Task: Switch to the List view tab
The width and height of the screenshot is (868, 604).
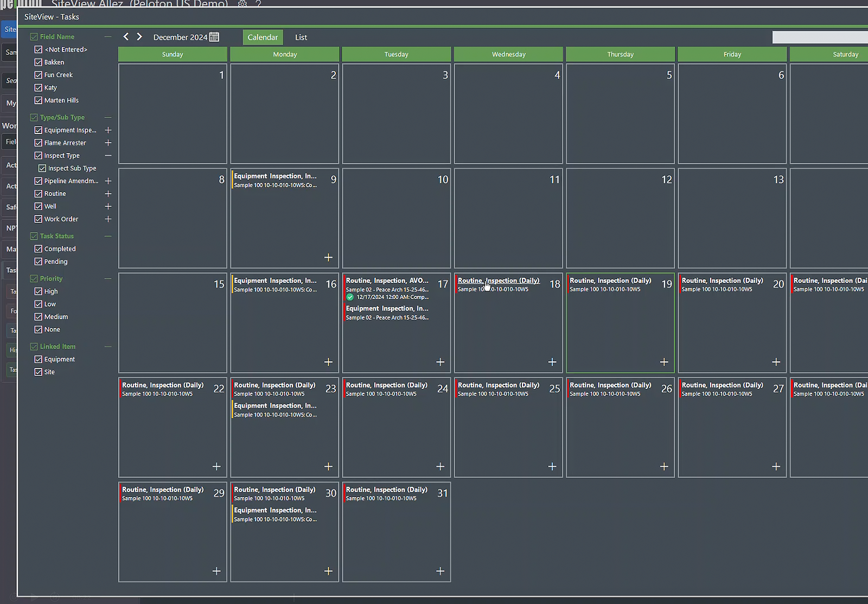Action: (301, 37)
